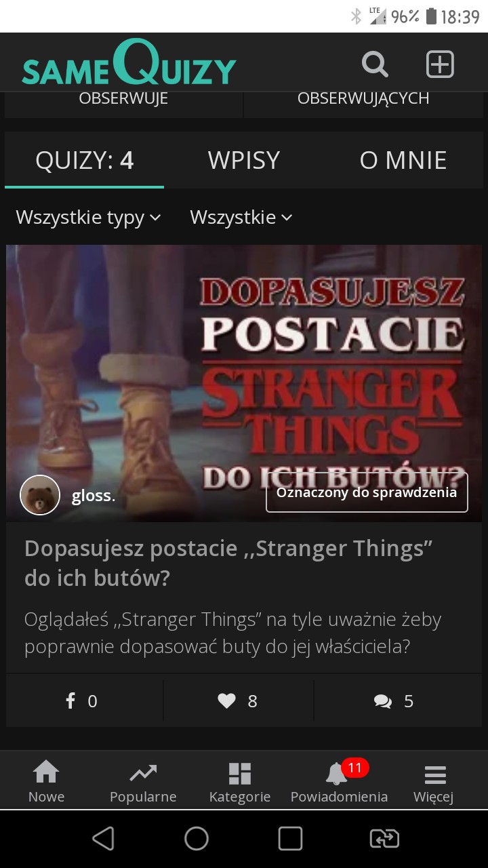488x868 pixels.
Task: Tap the Android back navigation button
Action: pyautogui.click(x=103, y=839)
